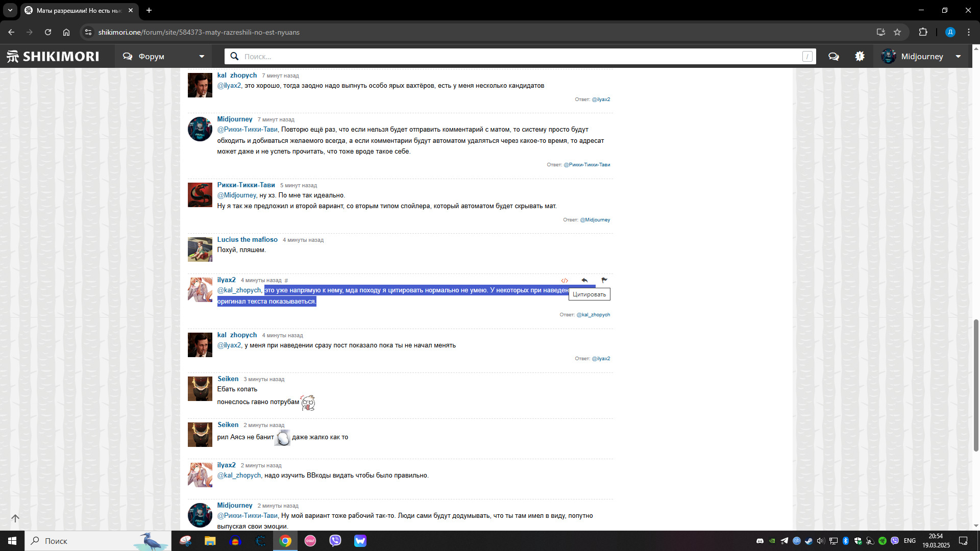
Task: Open the messages chat bubble icon in header
Action: pos(834,57)
